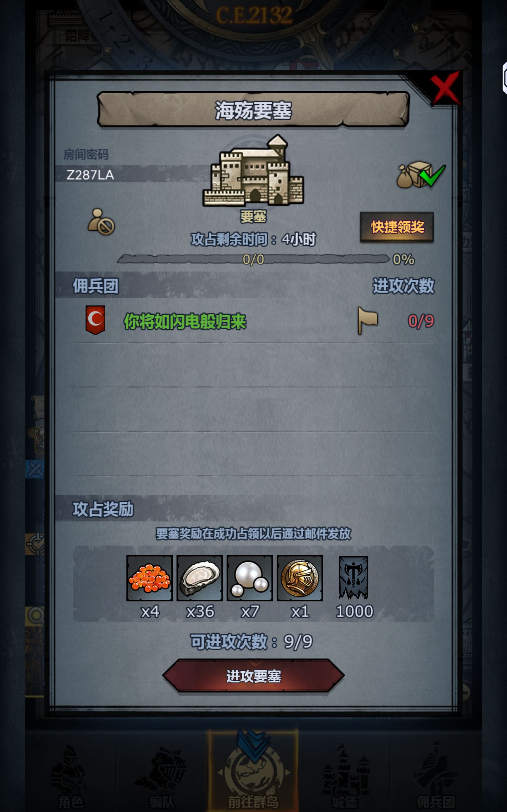
Task: Toggle the loot crate green checkmark icon
Action: coord(421,174)
